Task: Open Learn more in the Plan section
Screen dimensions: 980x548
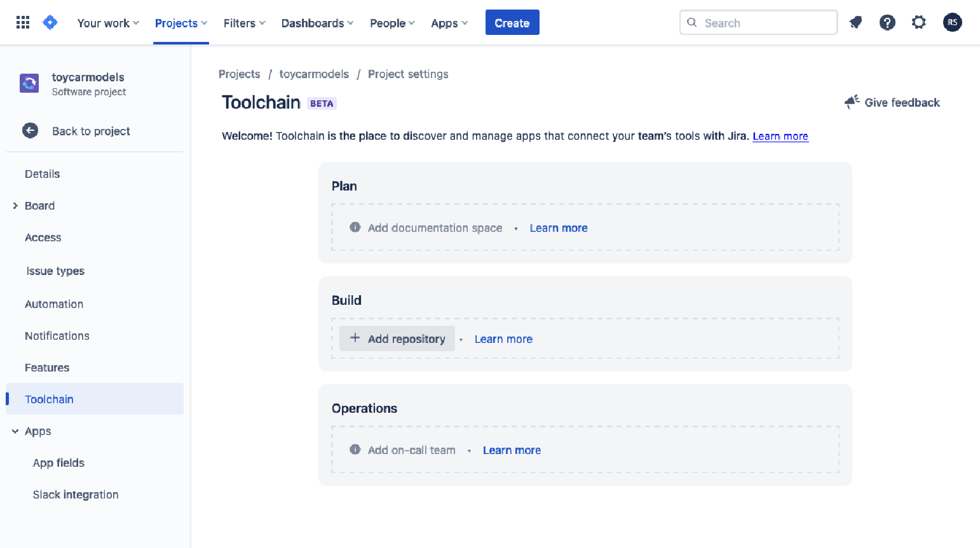Action: click(x=559, y=228)
